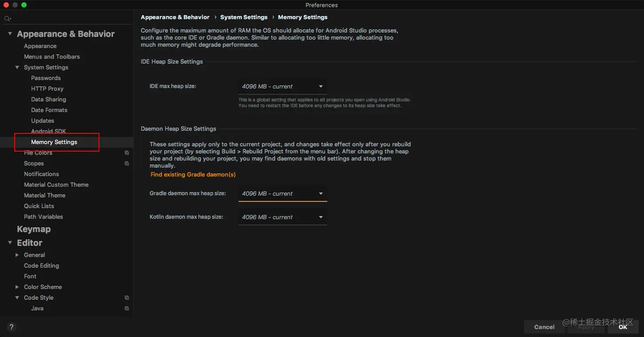Open the Keymap settings section
This screenshot has width=644, height=337.
point(34,229)
